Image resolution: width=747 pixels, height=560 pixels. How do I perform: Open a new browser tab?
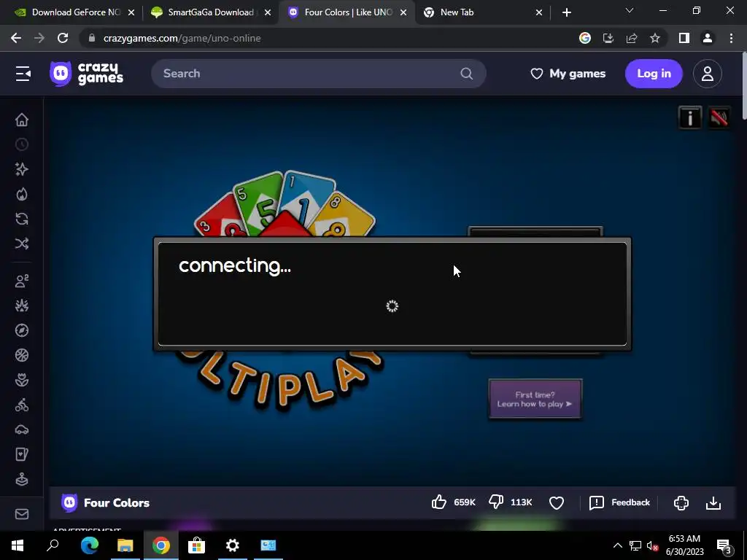pyautogui.click(x=566, y=12)
